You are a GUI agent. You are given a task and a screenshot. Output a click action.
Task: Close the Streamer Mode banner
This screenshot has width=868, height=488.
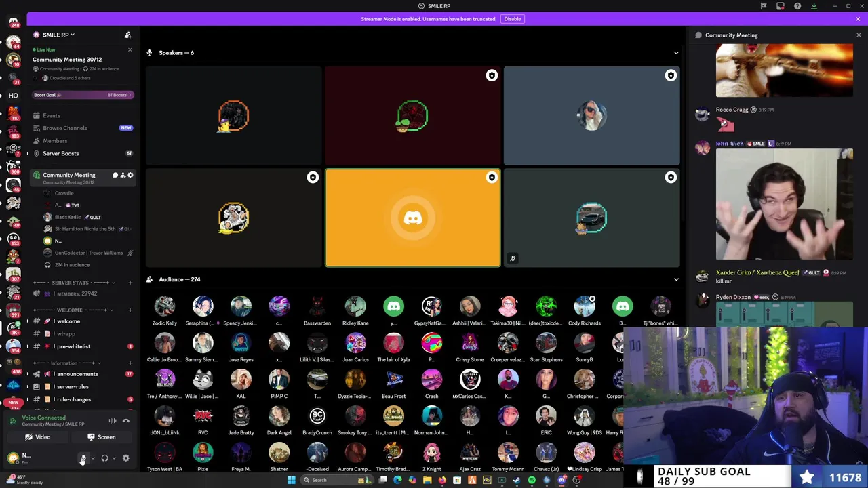858,19
